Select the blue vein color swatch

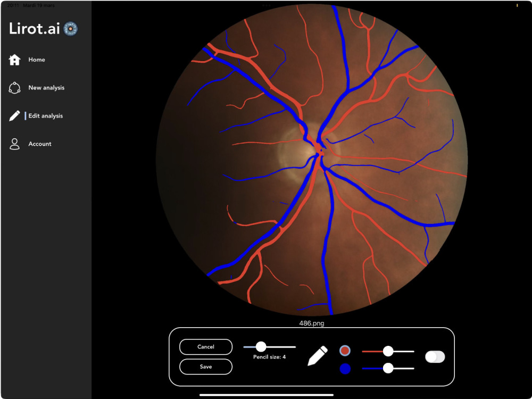345,369
